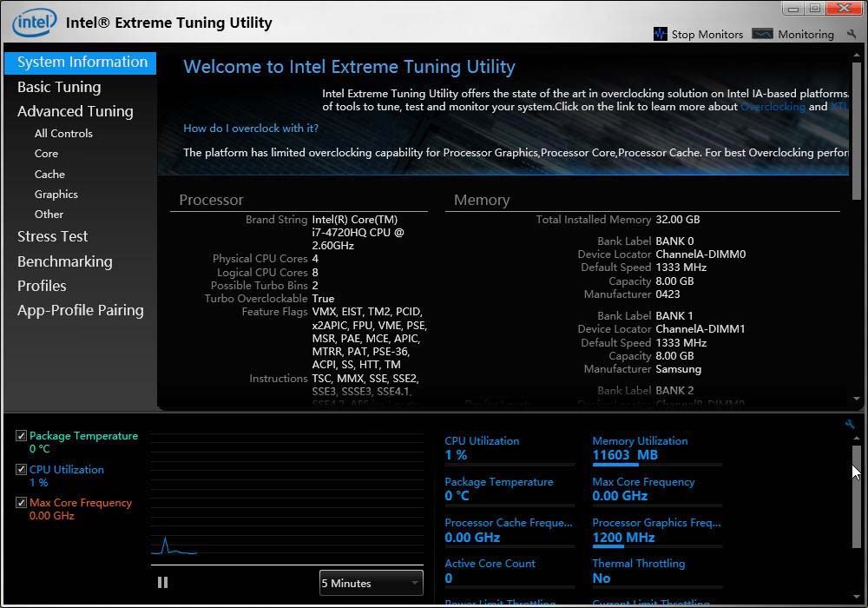868x608 pixels.
Task: Open the Monitoring view via its graph icon
Action: (762, 34)
